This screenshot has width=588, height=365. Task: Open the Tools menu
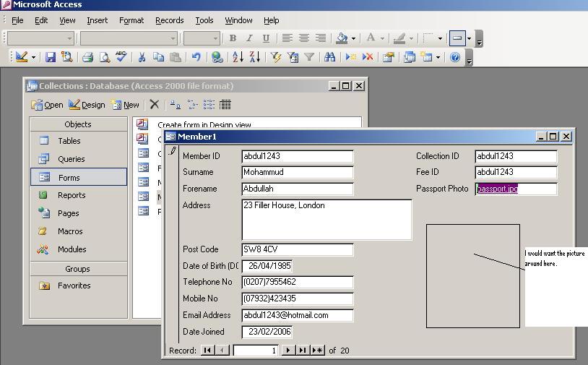[204, 20]
